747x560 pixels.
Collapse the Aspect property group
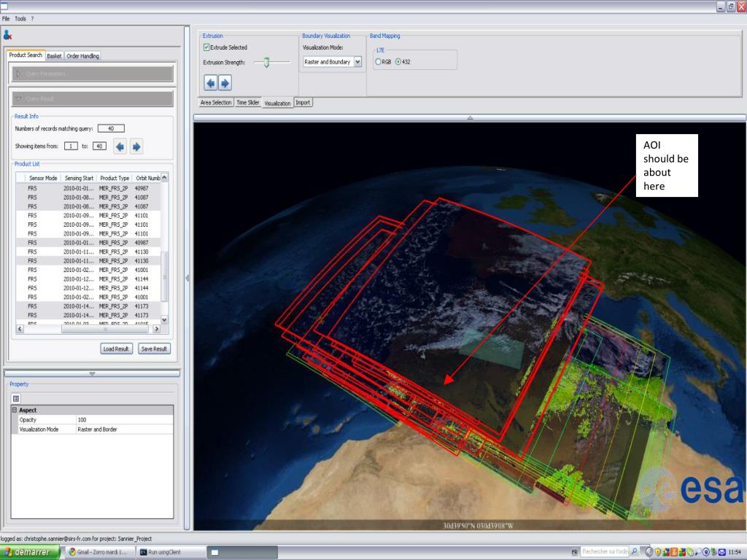[x=15, y=410]
